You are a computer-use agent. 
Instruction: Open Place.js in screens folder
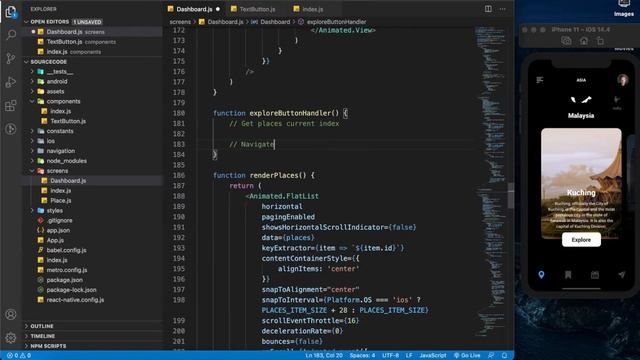click(x=60, y=200)
